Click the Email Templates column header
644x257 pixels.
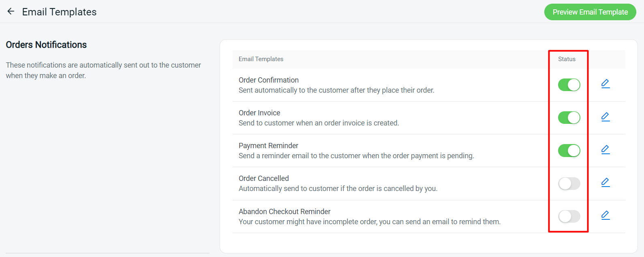point(261,59)
